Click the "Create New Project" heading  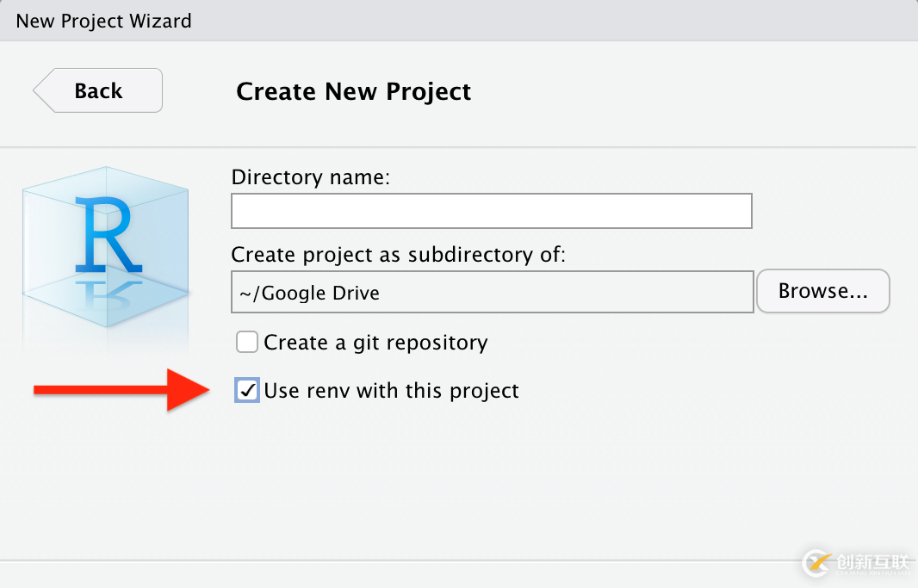(353, 91)
